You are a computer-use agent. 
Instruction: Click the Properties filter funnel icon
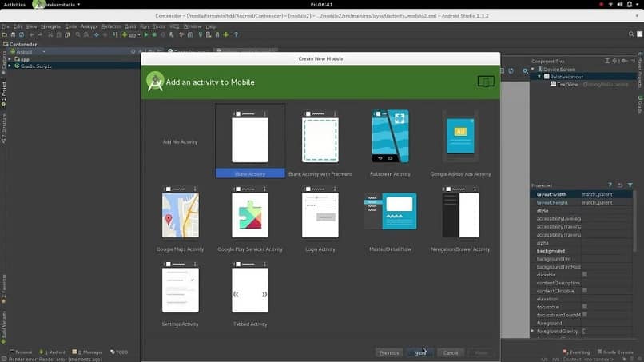tap(630, 185)
